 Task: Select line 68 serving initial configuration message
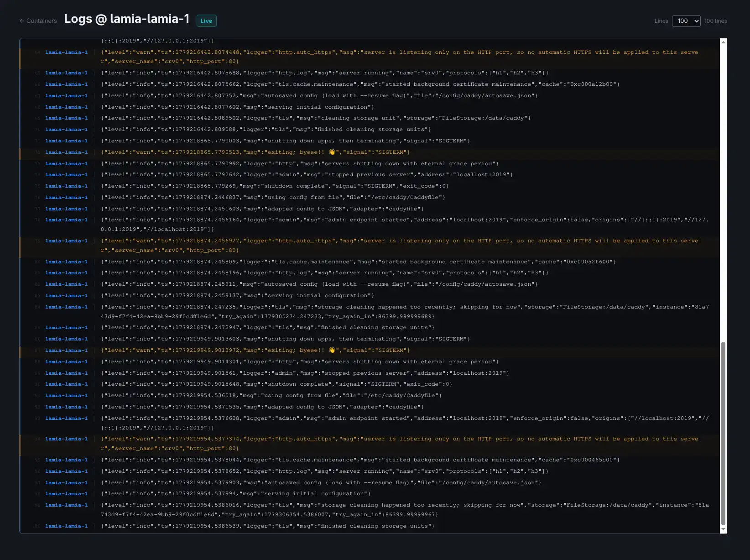tap(237, 107)
